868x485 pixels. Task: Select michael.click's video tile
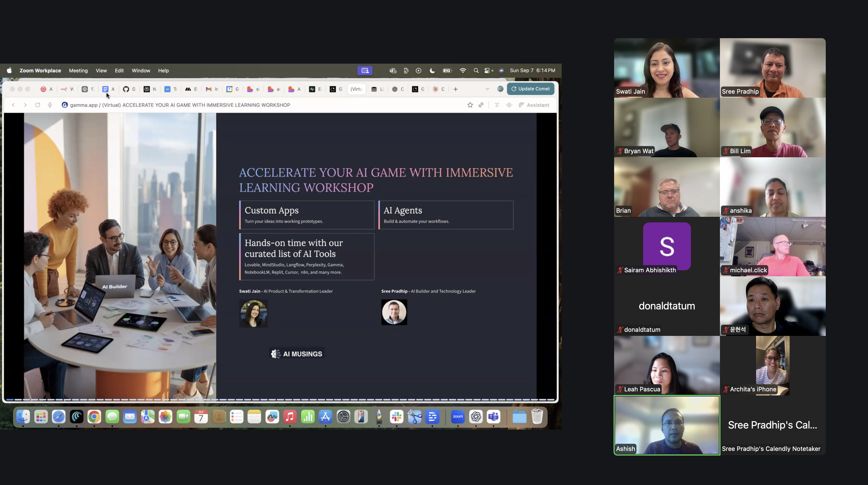[x=773, y=246]
